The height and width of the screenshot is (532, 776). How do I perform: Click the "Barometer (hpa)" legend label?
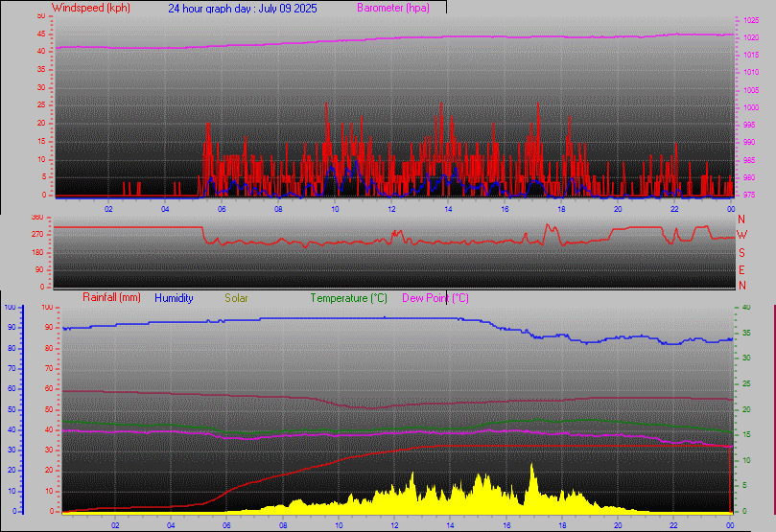(393, 8)
